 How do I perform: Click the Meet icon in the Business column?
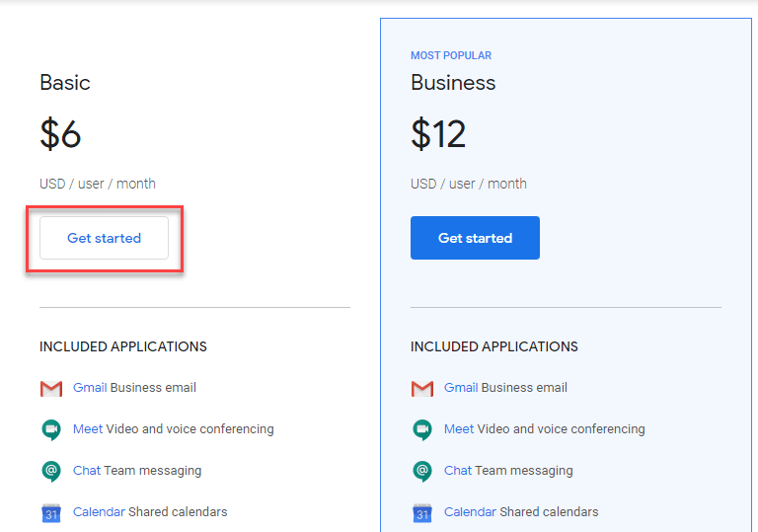pos(422,429)
